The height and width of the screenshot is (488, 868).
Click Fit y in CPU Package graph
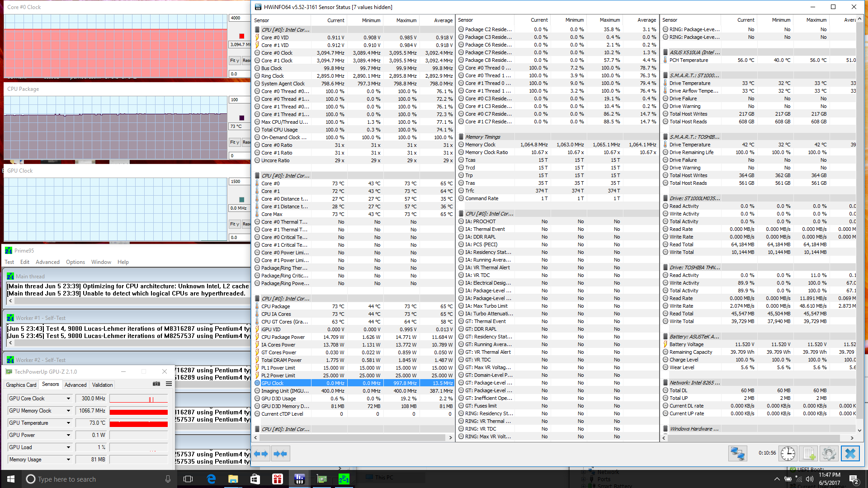(234, 142)
